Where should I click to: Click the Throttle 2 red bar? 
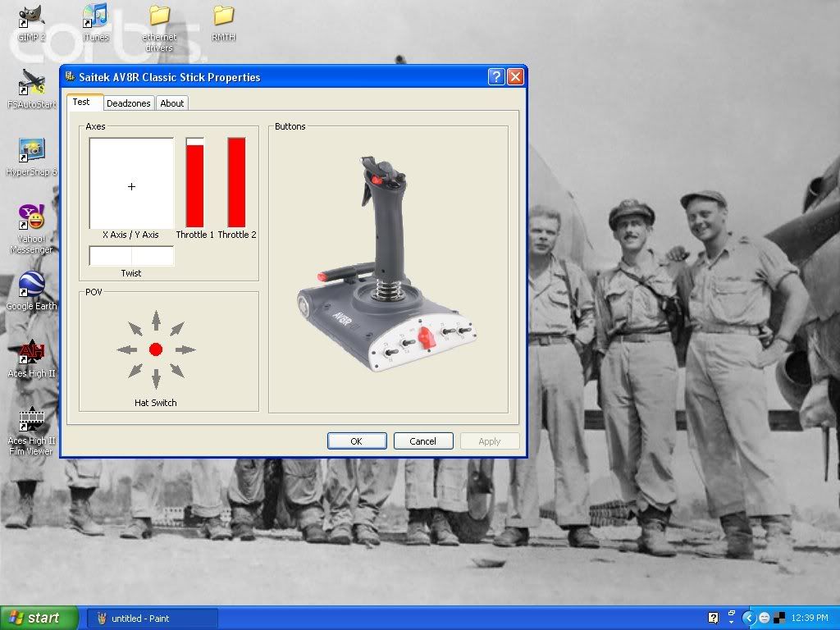237,183
